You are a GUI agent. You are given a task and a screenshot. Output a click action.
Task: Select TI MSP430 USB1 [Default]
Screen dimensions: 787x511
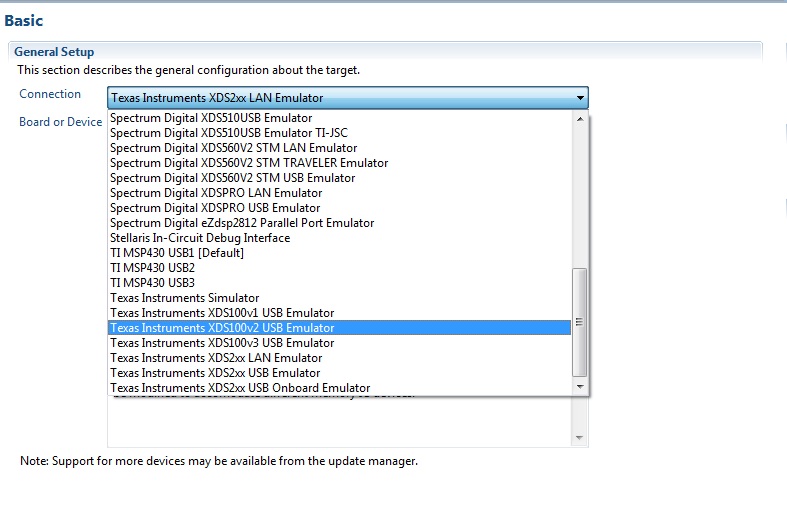coord(177,253)
